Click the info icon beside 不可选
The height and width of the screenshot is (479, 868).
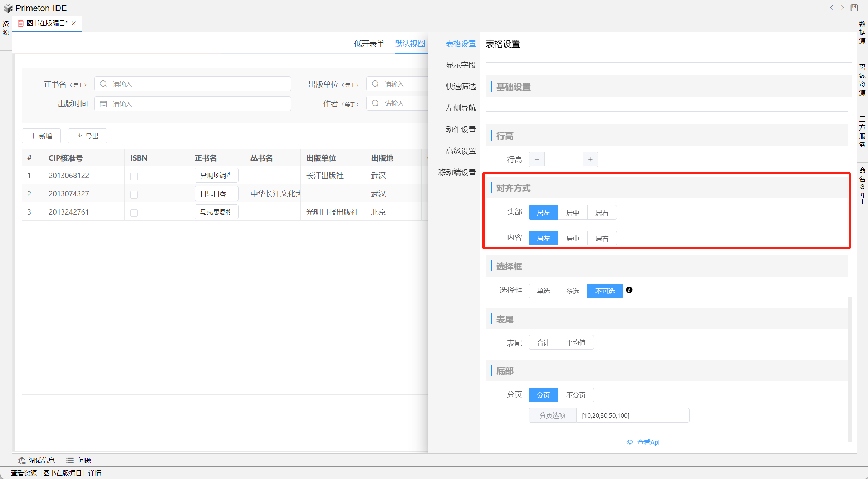(x=629, y=290)
